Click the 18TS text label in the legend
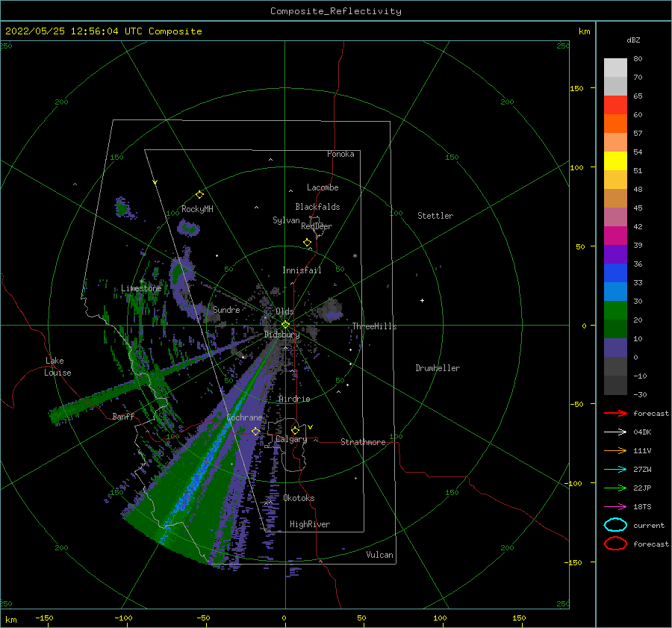672x628 pixels. [642, 507]
